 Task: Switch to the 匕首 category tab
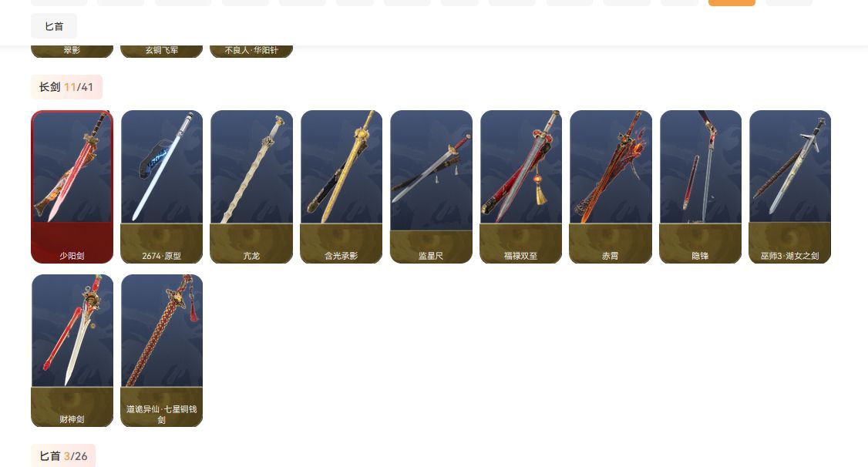(54, 26)
